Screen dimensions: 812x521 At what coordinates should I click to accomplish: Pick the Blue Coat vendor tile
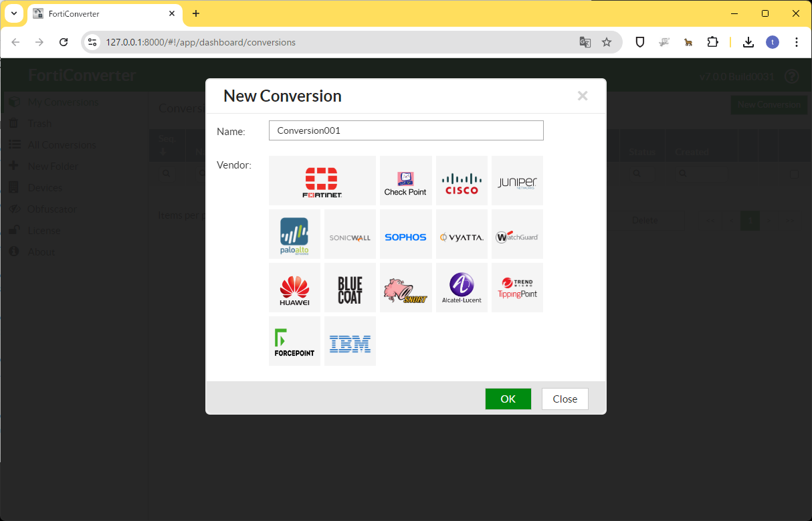pos(350,288)
